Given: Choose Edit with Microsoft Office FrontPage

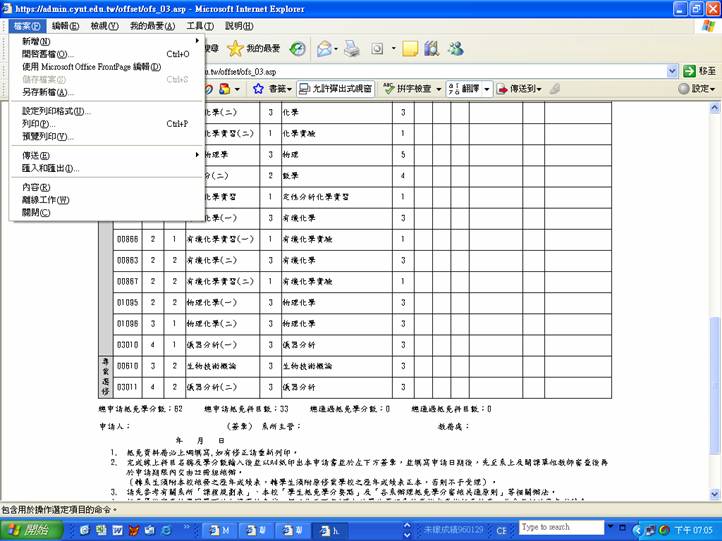Looking at the screenshot, I should (107, 67).
